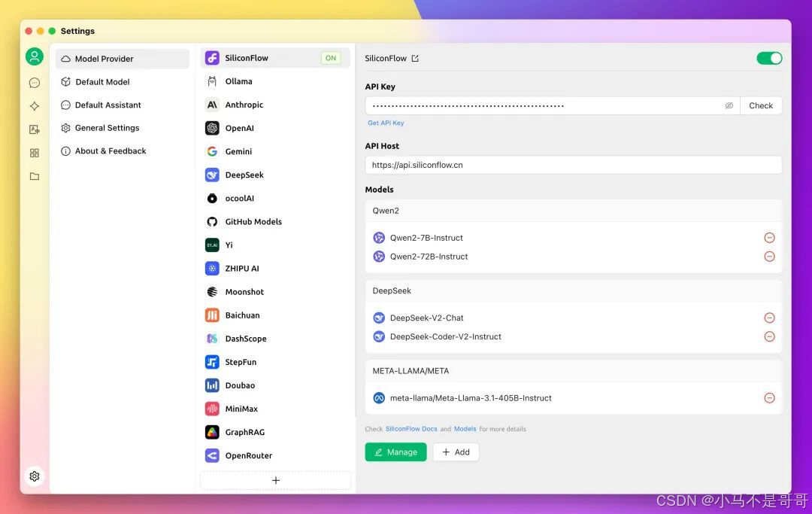Select the DashScope provider

pyautogui.click(x=275, y=339)
